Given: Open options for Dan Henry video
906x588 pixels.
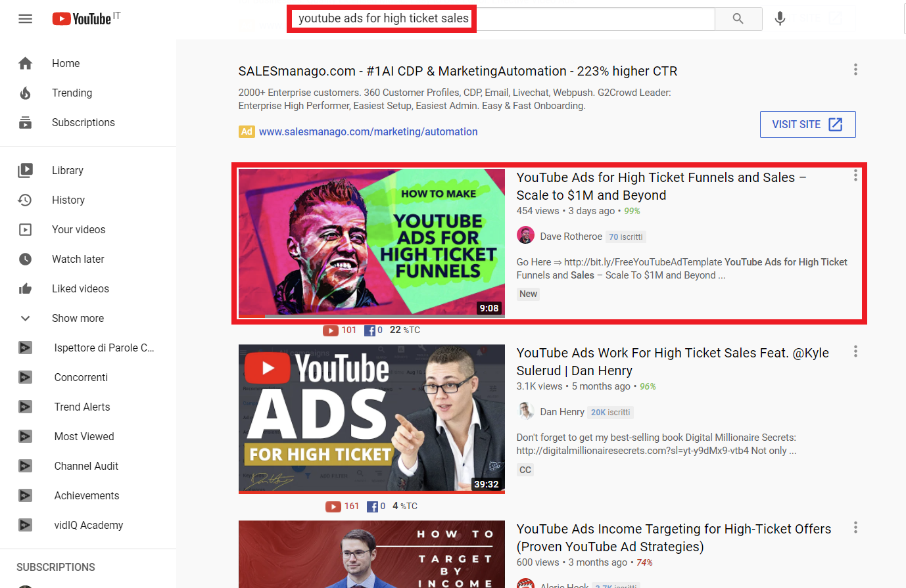Looking at the screenshot, I should tap(855, 351).
